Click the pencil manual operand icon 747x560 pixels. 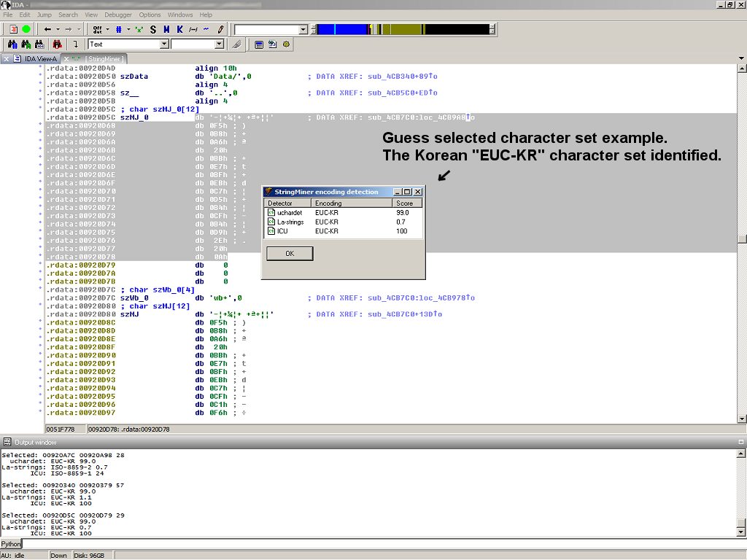[220, 29]
